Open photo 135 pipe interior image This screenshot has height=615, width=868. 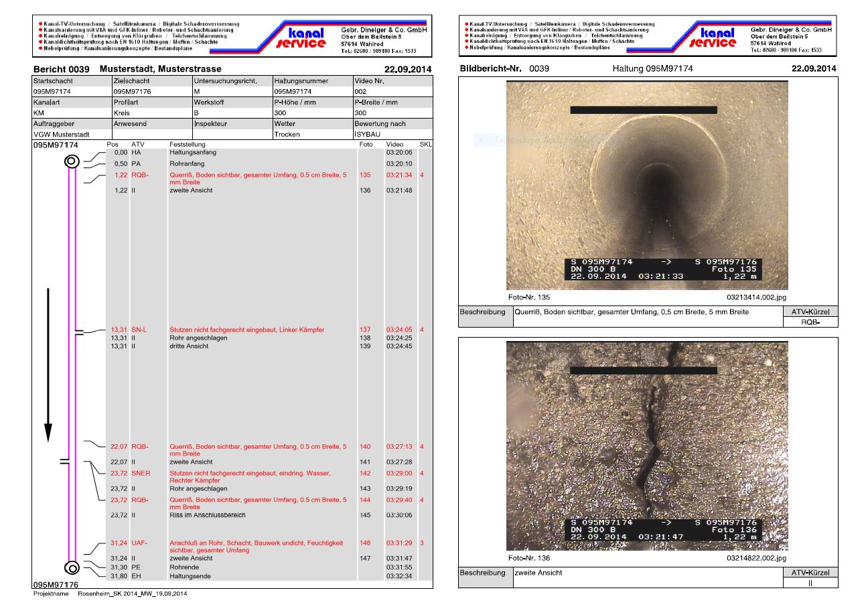pos(647,185)
